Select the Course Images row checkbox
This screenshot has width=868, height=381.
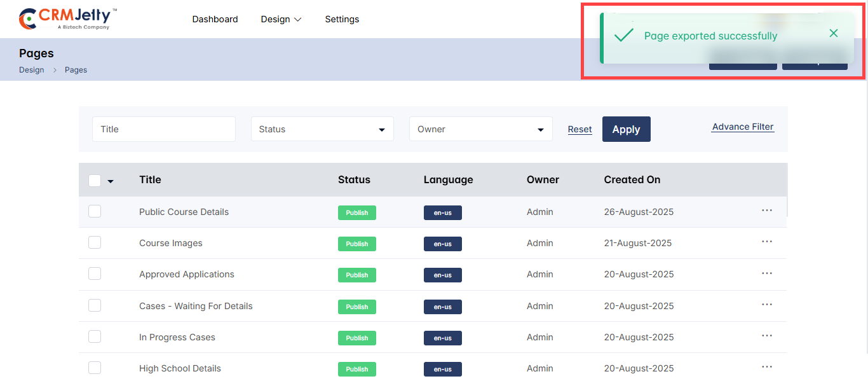coord(95,242)
